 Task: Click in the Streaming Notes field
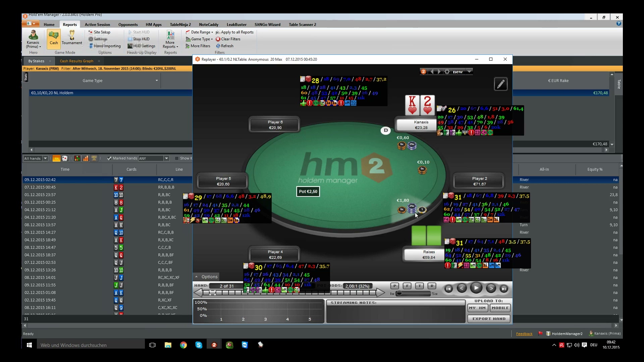point(396,314)
